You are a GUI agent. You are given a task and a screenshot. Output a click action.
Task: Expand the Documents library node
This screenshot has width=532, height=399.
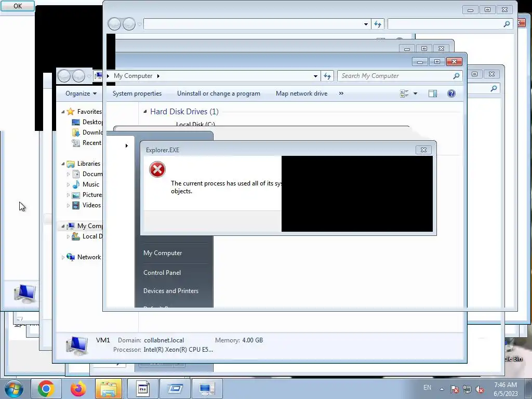[x=68, y=175]
